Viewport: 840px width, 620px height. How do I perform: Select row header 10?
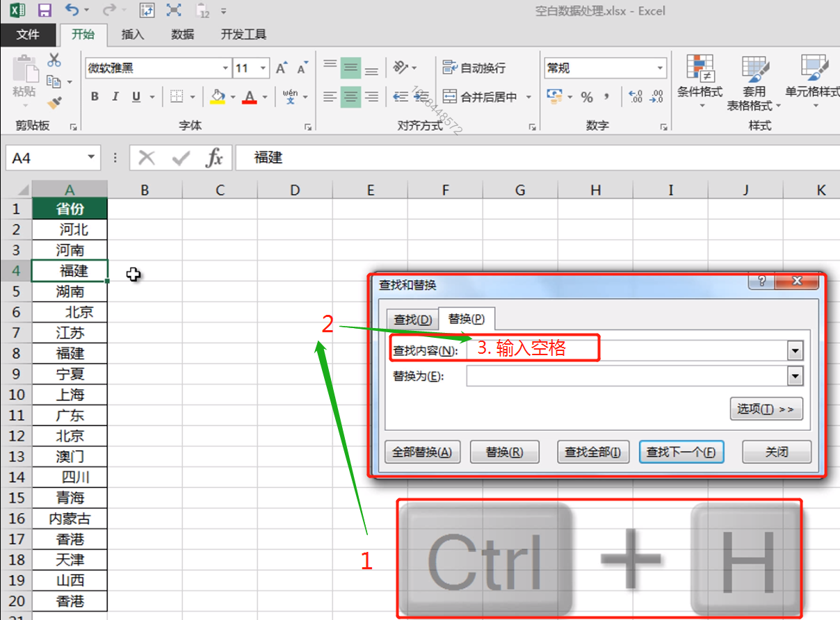pos(16,395)
